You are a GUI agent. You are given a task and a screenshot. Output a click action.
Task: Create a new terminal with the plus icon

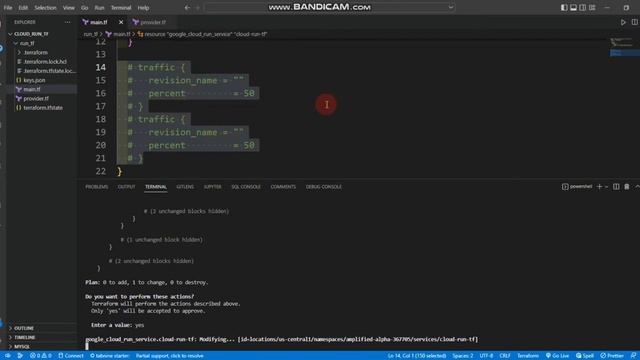tap(599, 187)
